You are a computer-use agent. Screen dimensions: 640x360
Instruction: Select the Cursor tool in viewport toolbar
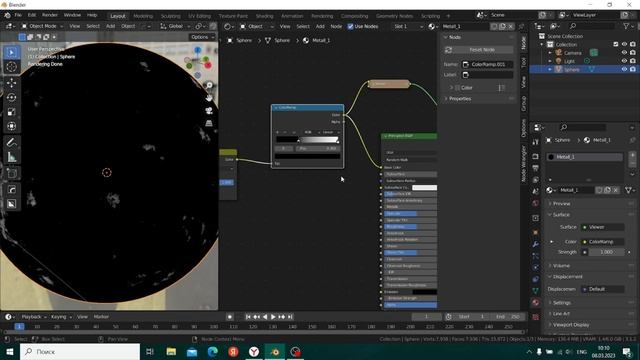tap(11, 67)
